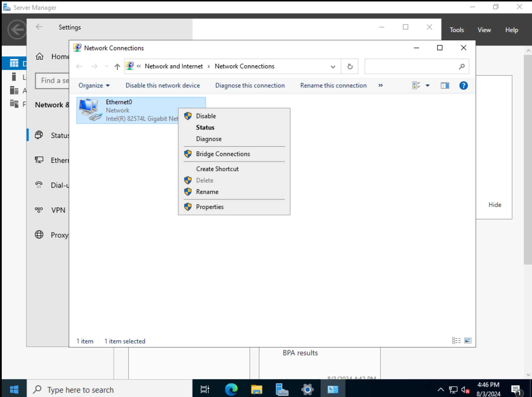Click Server Manager back button

click(17, 30)
